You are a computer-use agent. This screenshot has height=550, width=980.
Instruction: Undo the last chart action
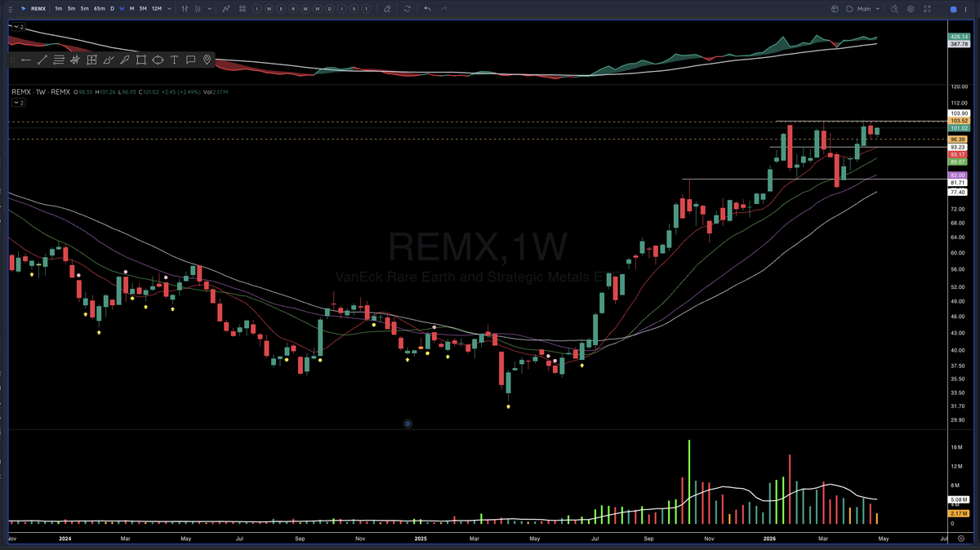coord(427,8)
